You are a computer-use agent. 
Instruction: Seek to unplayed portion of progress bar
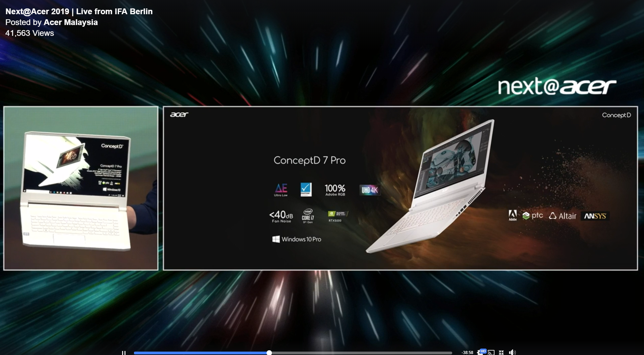[362, 353]
